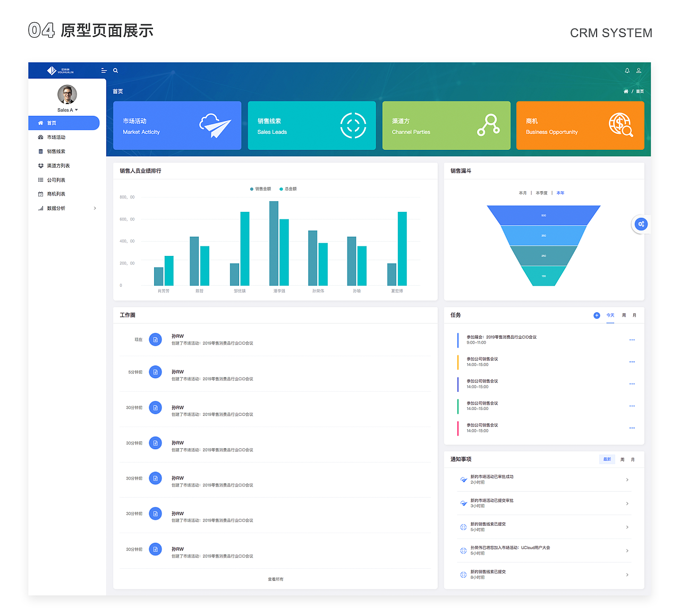The width and height of the screenshot is (680, 616).
Task: Toggle the sidebar collapse menu icon
Action: [104, 71]
